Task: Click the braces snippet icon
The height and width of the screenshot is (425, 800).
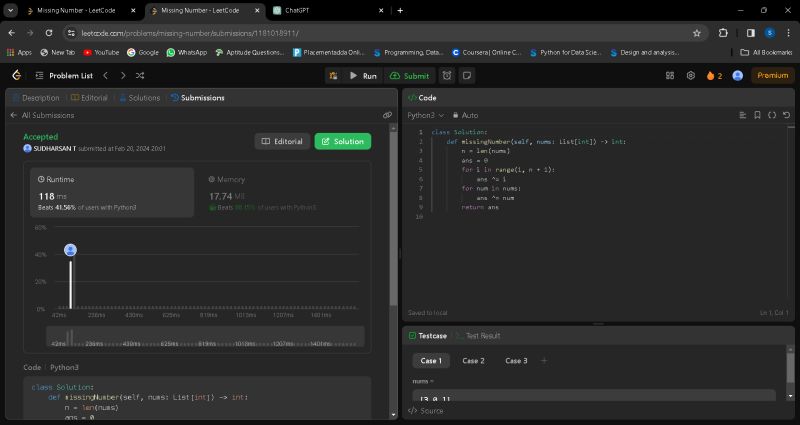Action: [x=772, y=115]
